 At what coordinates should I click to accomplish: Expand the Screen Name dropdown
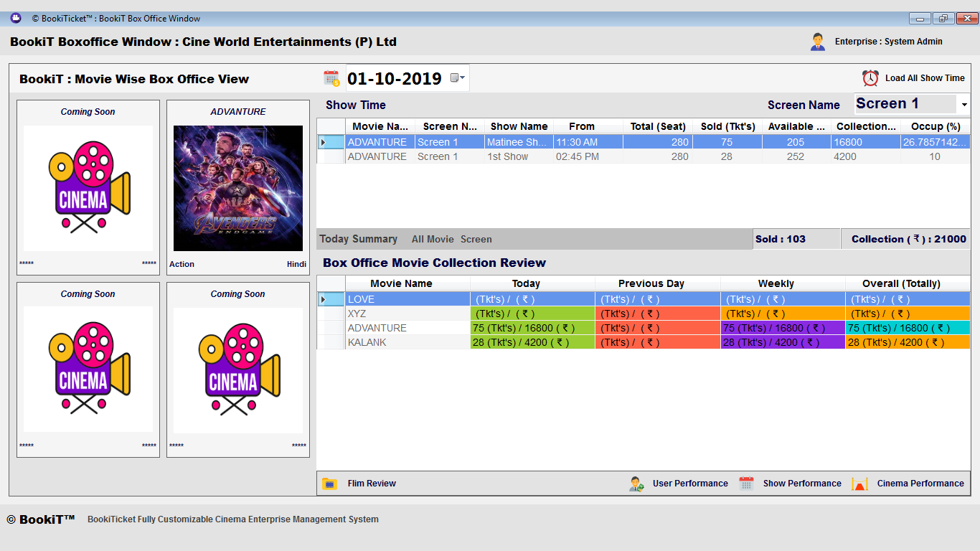tap(964, 105)
